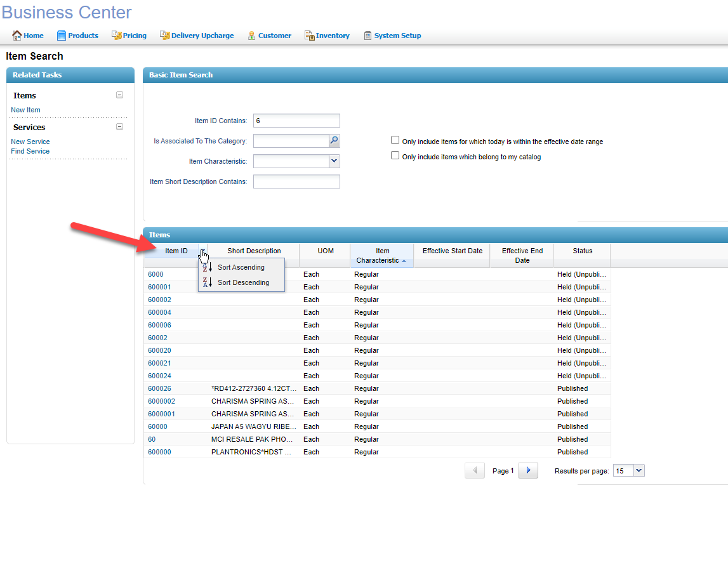Viewport: 728px width, 568px height.
Task: Click the New Item link
Action: coord(25,110)
